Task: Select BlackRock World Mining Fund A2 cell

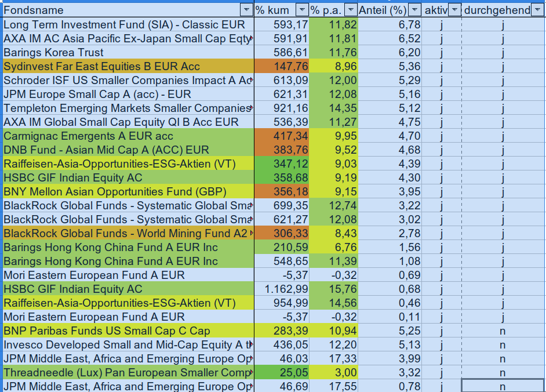Action: click(129, 234)
